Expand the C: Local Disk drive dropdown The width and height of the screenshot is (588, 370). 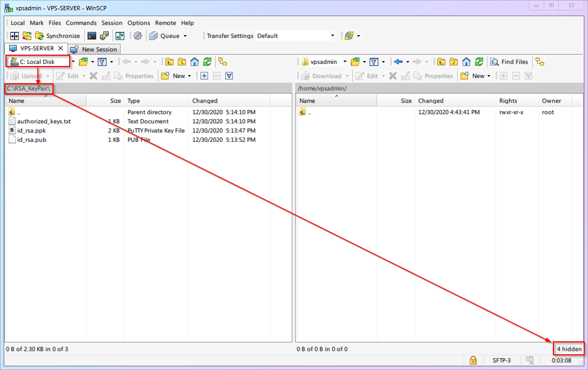(73, 62)
